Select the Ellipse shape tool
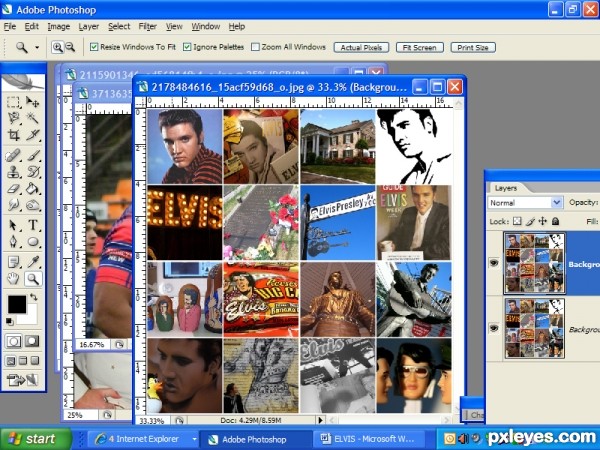This screenshot has width=600, height=450. [x=33, y=241]
